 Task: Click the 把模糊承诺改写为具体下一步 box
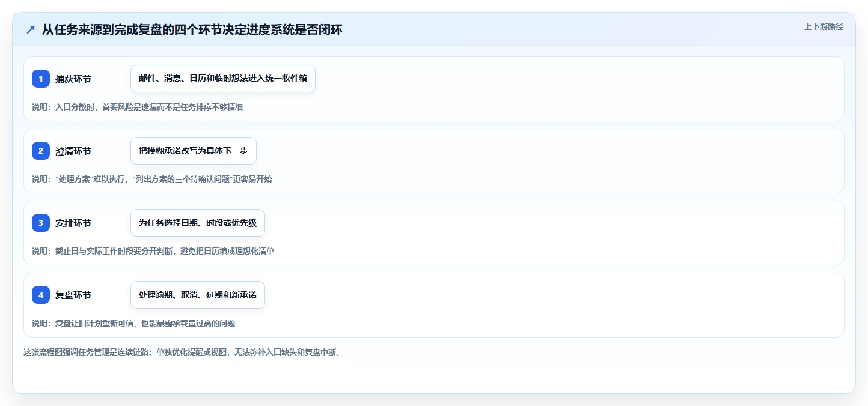click(194, 151)
